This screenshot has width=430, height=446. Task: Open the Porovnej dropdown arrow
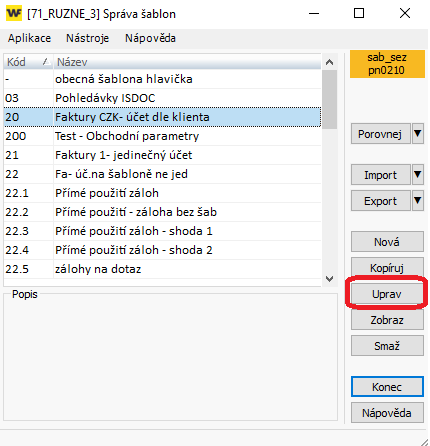[418, 134]
